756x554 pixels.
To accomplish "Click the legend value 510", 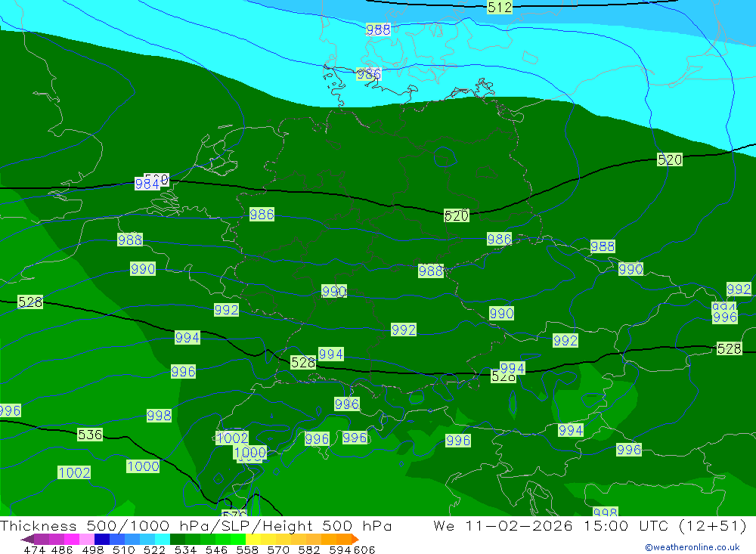I will 123,549.
